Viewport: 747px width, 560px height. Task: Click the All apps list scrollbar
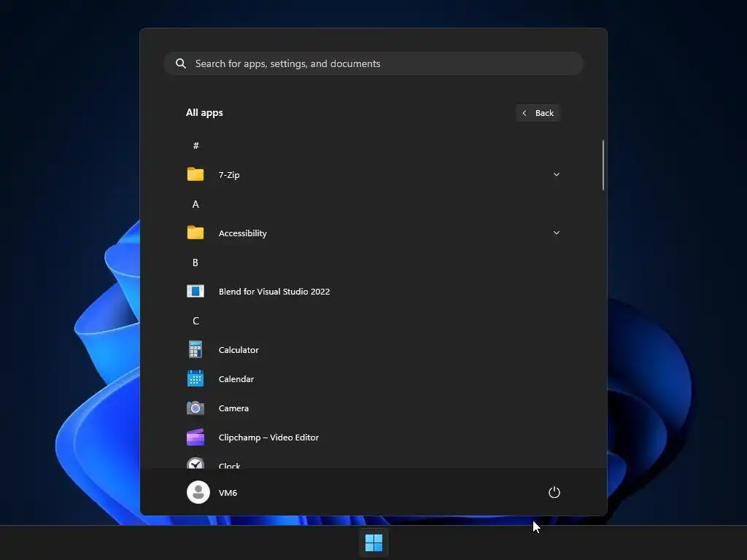click(x=603, y=166)
